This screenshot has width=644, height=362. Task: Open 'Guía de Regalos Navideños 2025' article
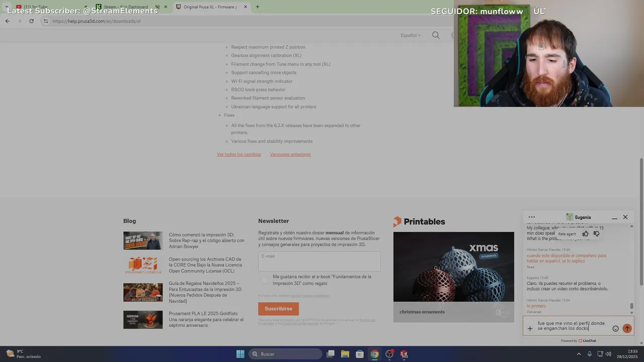(x=205, y=292)
